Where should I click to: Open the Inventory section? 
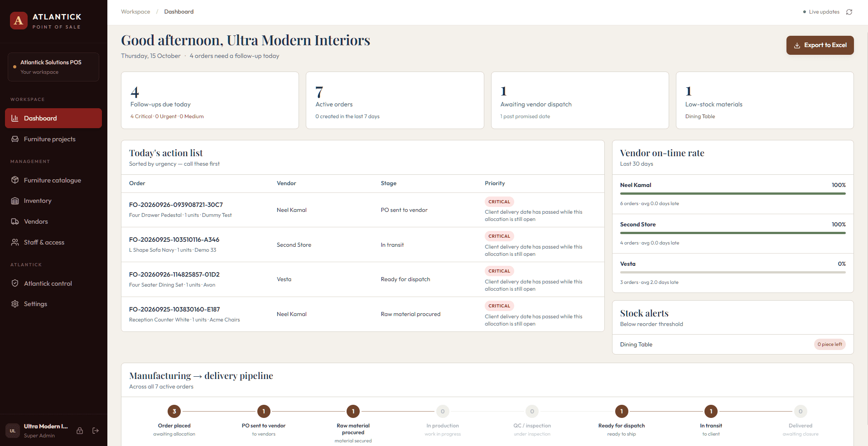pyautogui.click(x=53, y=201)
